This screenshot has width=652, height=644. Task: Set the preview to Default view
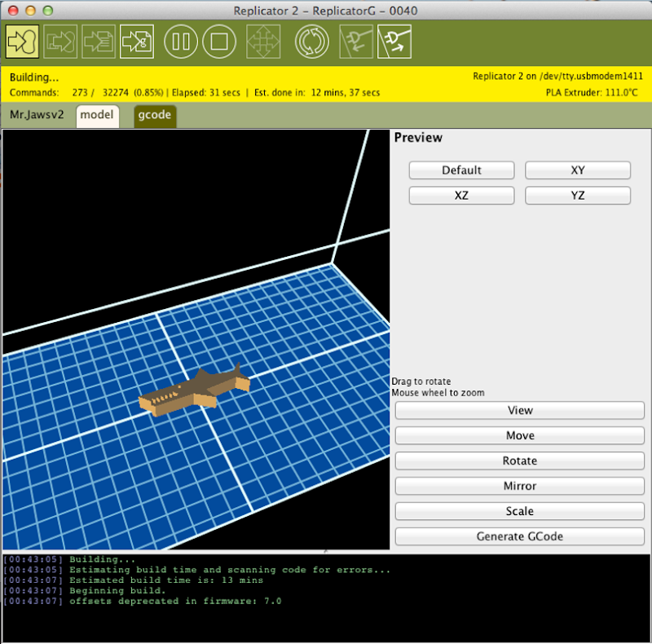pyautogui.click(x=461, y=170)
